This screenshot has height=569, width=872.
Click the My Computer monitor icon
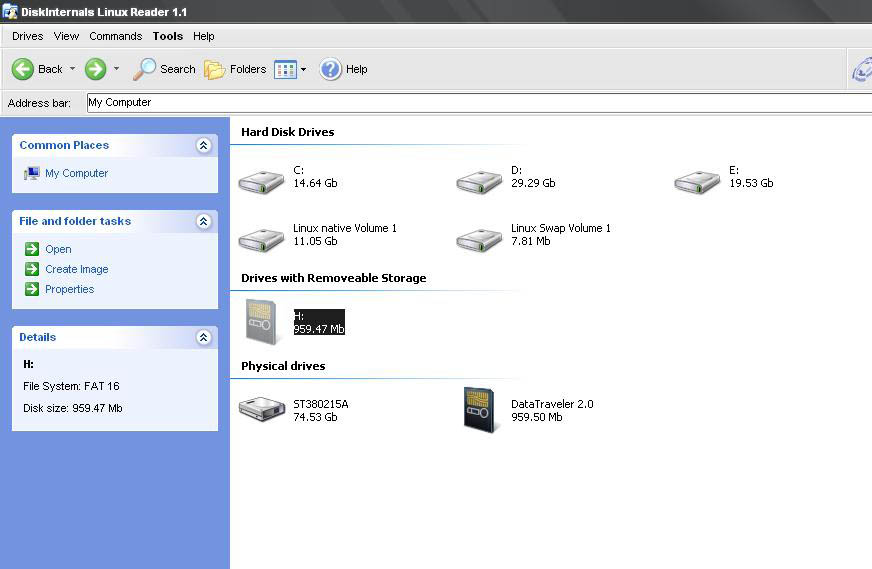click(x=32, y=174)
